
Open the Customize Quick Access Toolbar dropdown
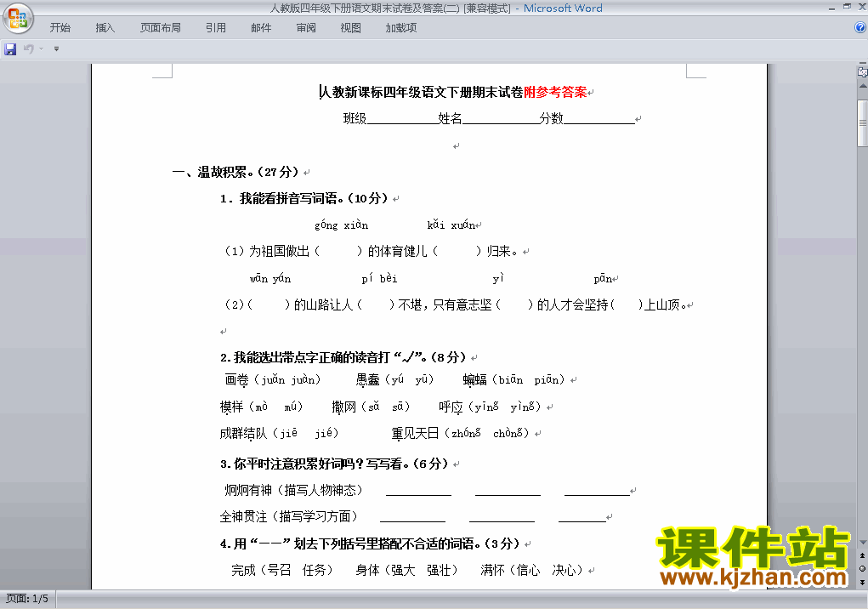point(56,49)
